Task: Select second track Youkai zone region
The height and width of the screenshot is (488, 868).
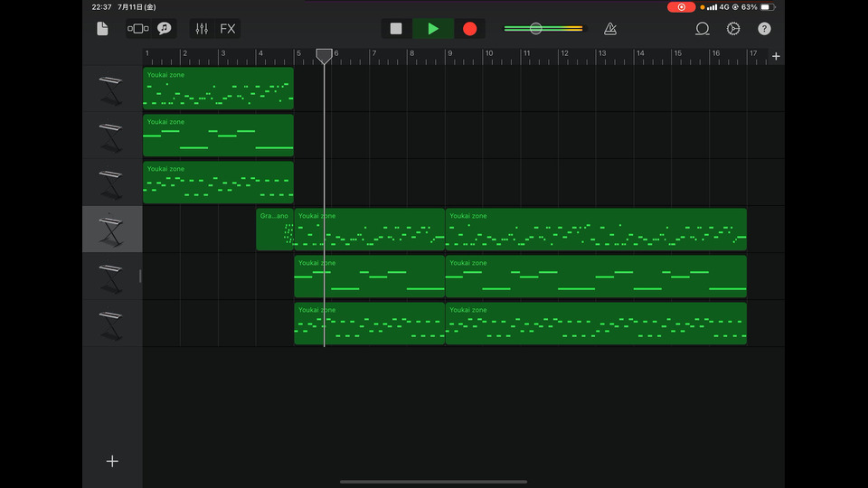Action: [x=218, y=136]
